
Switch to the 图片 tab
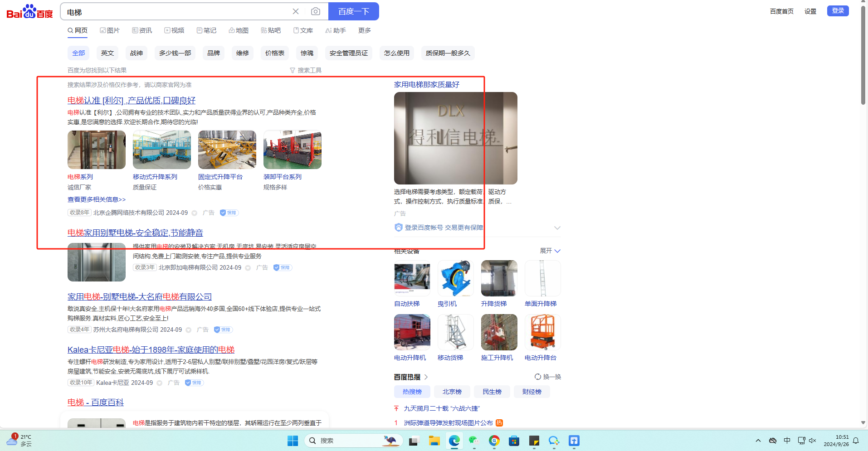pos(110,30)
